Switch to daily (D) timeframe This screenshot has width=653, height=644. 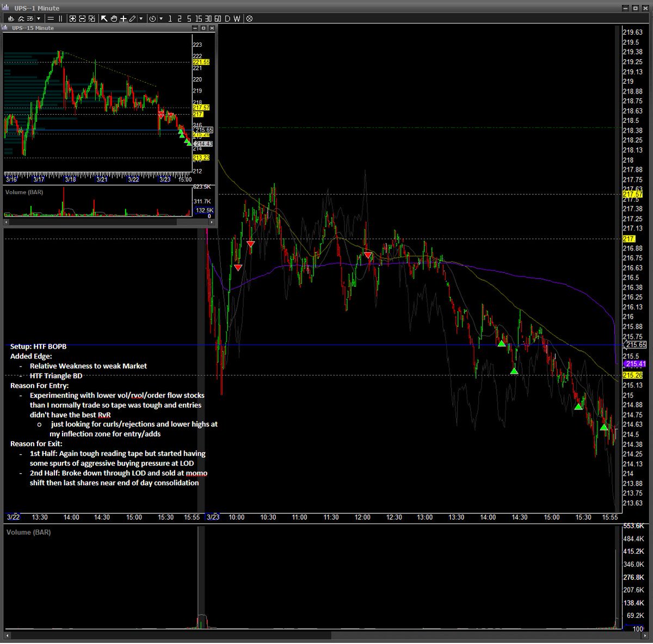click(227, 18)
